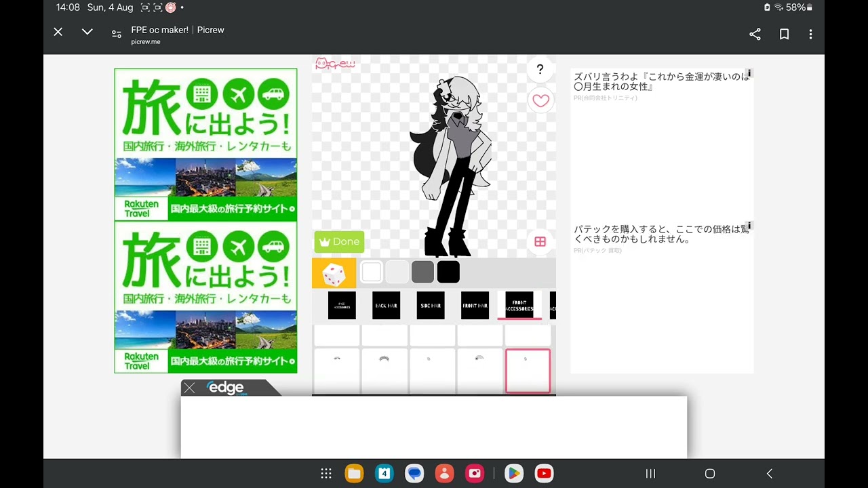Launch Google Play Store from taskbar
The width and height of the screenshot is (868, 488).
(514, 474)
